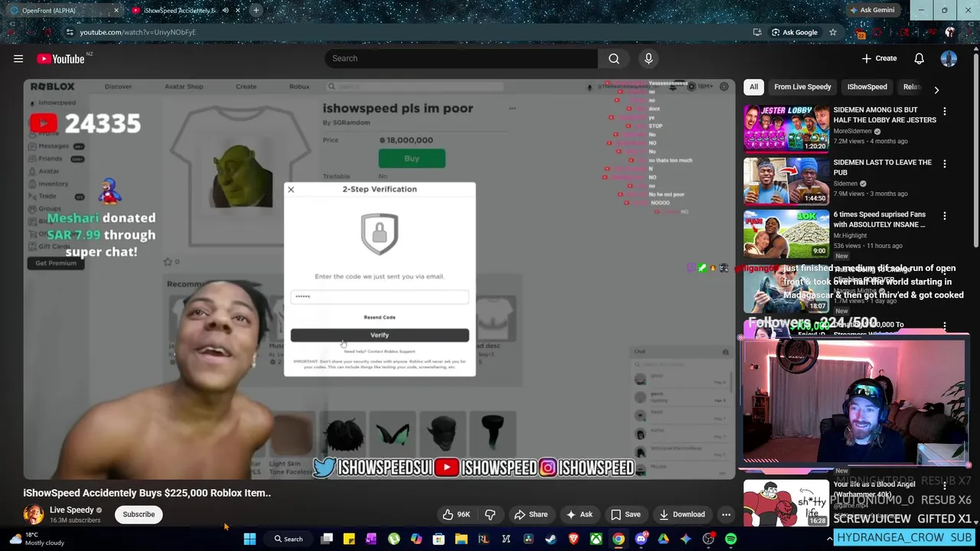Screen dimensions: 980x551
Task: Open Microsoft Store from the taskbar
Action: coord(439,540)
